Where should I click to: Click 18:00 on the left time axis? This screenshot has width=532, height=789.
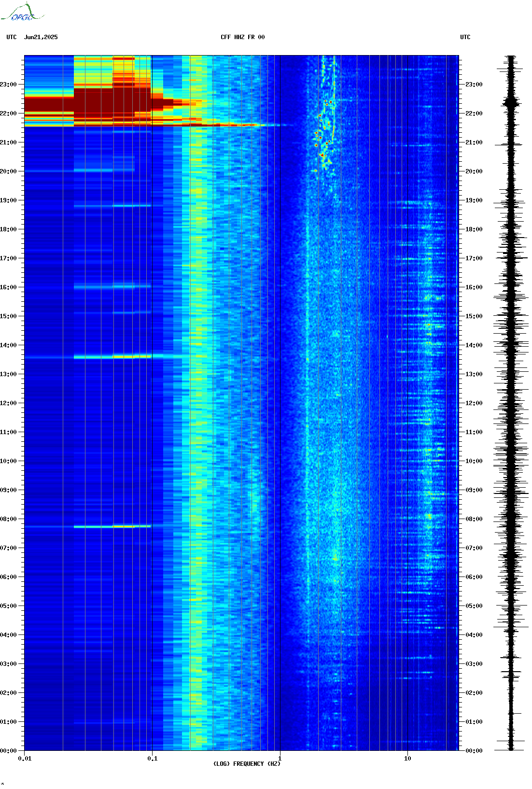click(8, 229)
